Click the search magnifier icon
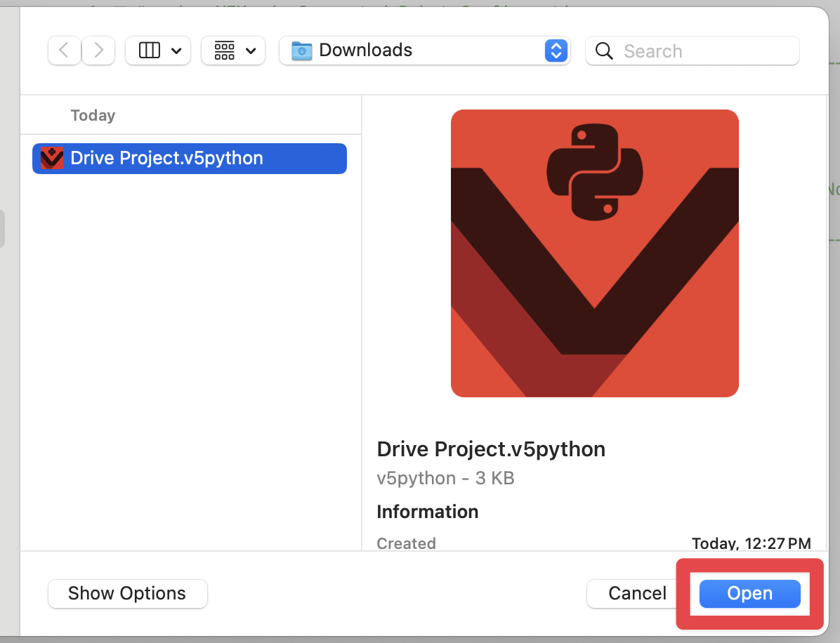Viewport: 840px width, 643px height. point(604,50)
